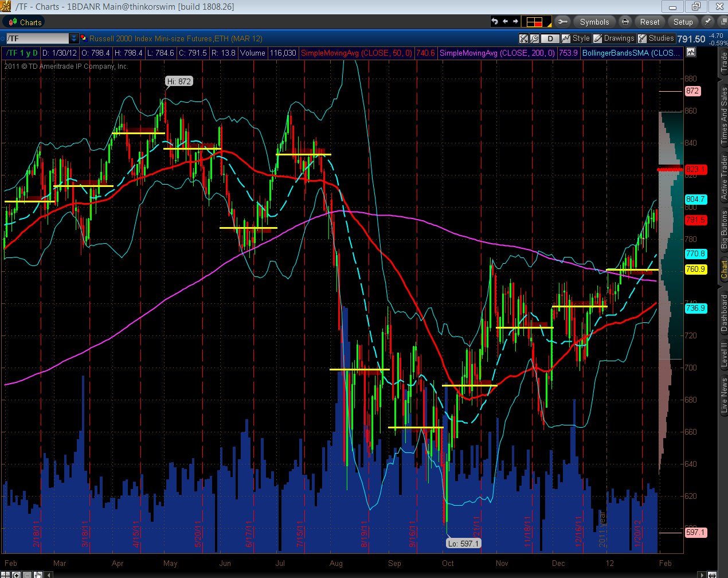Open the Charts tab

click(25, 22)
